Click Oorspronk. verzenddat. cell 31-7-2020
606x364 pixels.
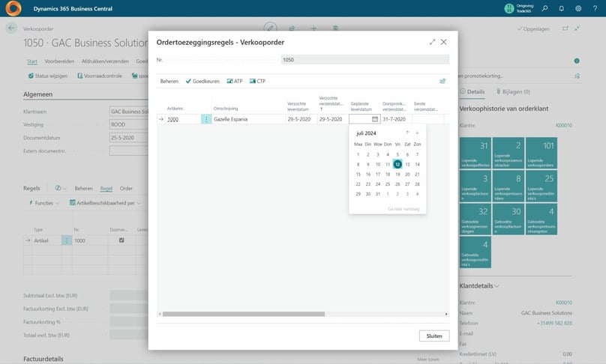(x=396, y=119)
